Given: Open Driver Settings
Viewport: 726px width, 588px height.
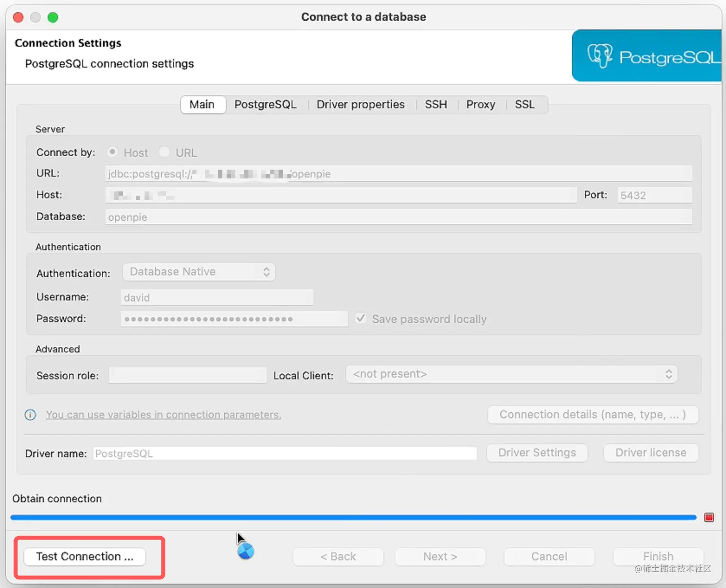Looking at the screenshot, I should coord(537,453).
